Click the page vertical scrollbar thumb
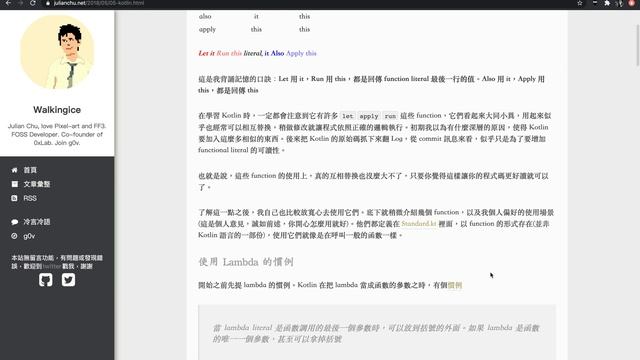The width and height of the screenshot is (640, 360). click(638, 45)
